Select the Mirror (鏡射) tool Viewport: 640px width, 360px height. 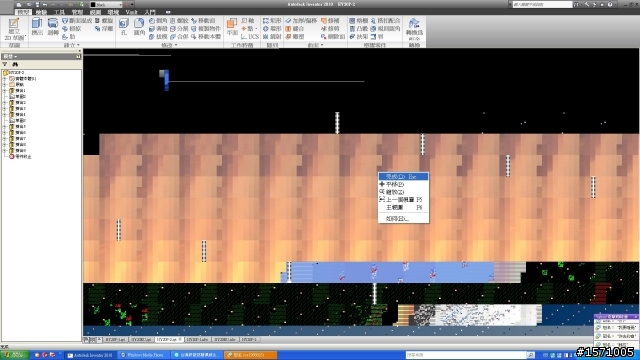point(272,36)
